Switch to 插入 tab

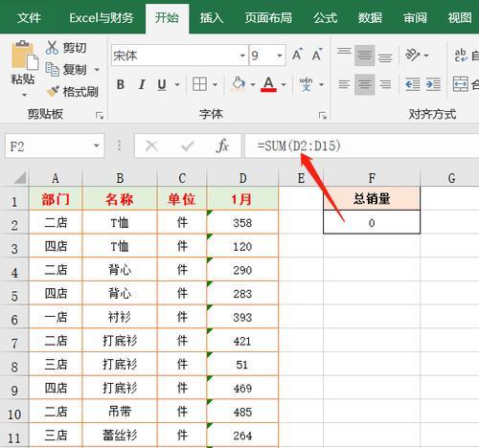click(x=211, y=17)
